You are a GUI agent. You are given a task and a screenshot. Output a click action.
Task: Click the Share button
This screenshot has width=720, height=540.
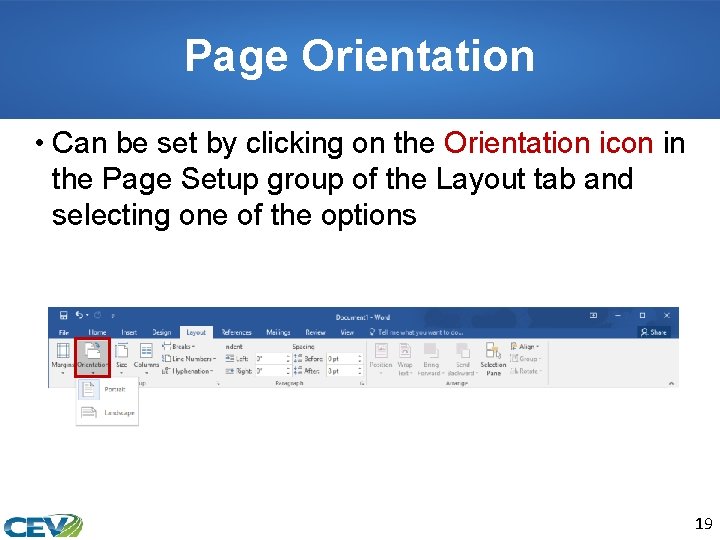click(x=653, y=332)
